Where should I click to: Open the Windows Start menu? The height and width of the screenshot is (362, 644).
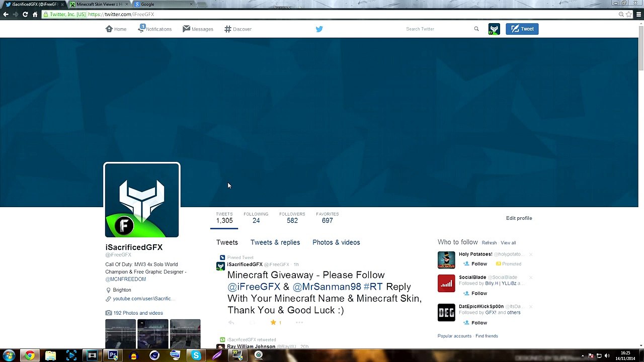pos(9,355)
